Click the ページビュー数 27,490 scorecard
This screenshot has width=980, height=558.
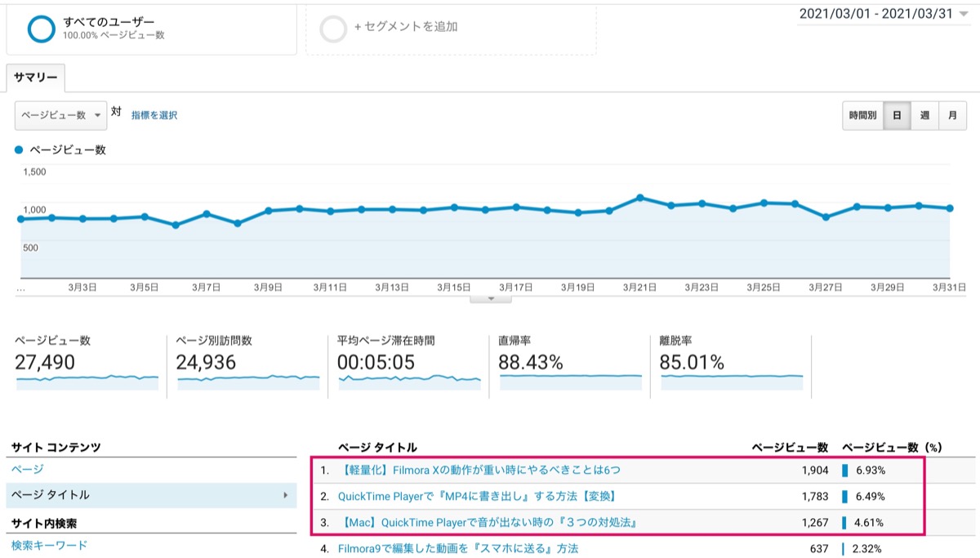pos(87,364)
